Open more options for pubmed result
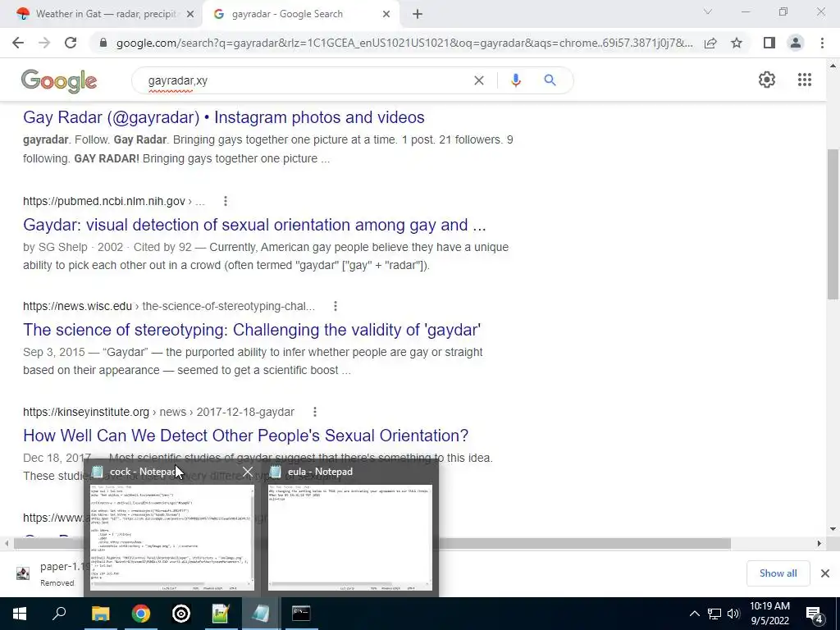Viewport: 840px width, 630px height. [226, 201]
